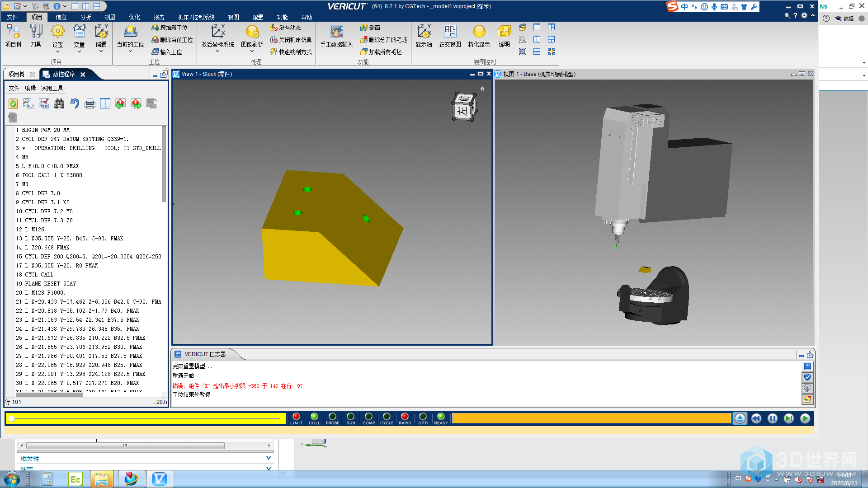The width and height of the screenshot is (868, 488).
Task: Click the printer icon in NC panel
Action: 90,103
